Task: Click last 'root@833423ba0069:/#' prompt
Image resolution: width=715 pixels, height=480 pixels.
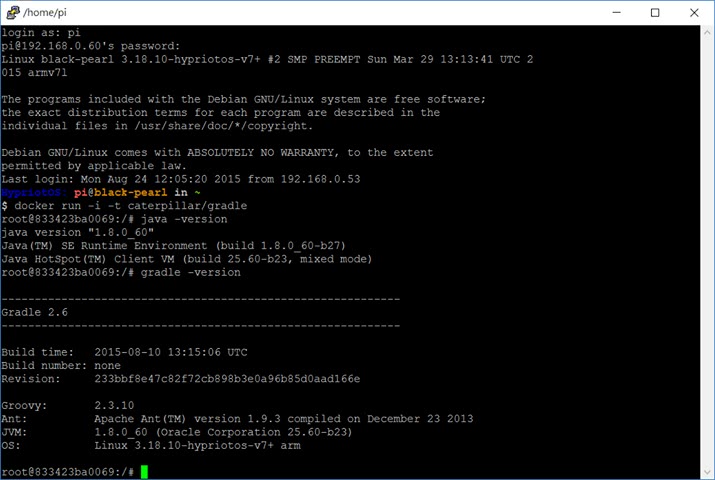Action: click(x=67, y=472)
